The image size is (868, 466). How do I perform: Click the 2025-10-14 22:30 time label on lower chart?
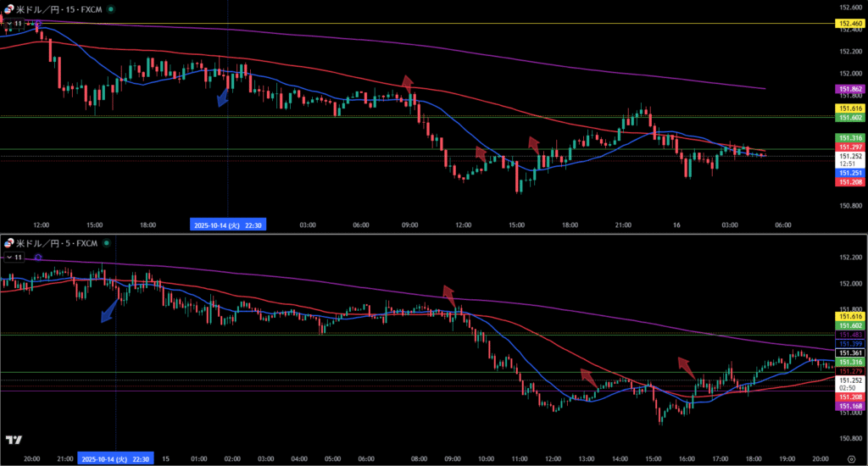tap(115, 458)
